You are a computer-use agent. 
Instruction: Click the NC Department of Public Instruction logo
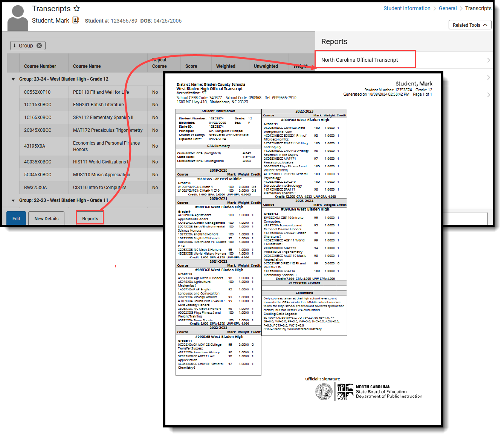345,392
